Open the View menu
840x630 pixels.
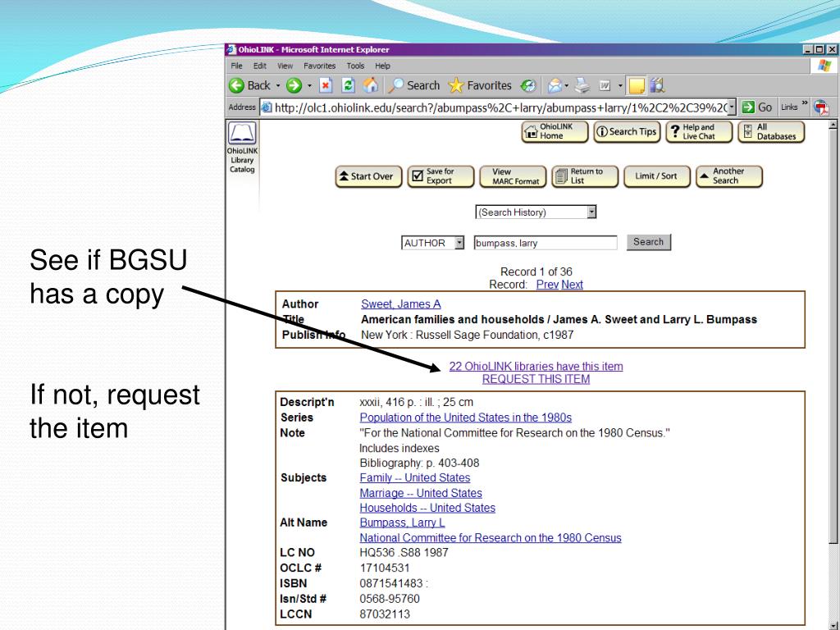(285, 66)
